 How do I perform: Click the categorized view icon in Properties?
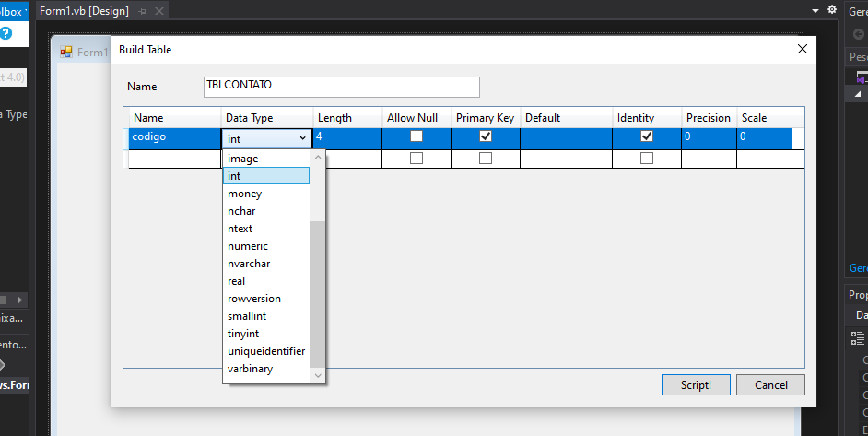(x=858, y=338)
